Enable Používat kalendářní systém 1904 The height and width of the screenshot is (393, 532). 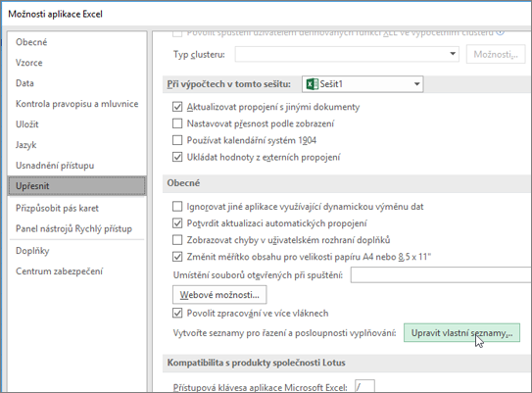(177, 140)
